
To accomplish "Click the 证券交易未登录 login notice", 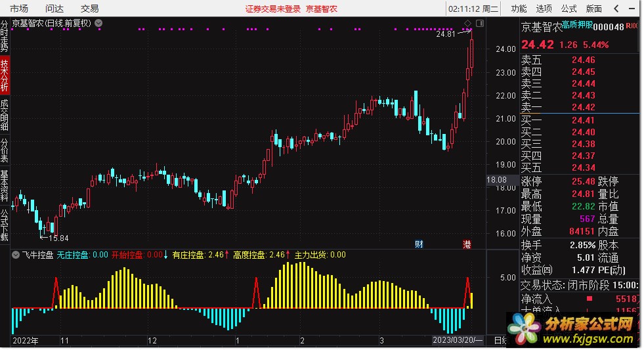I will (x=273, y=9).
